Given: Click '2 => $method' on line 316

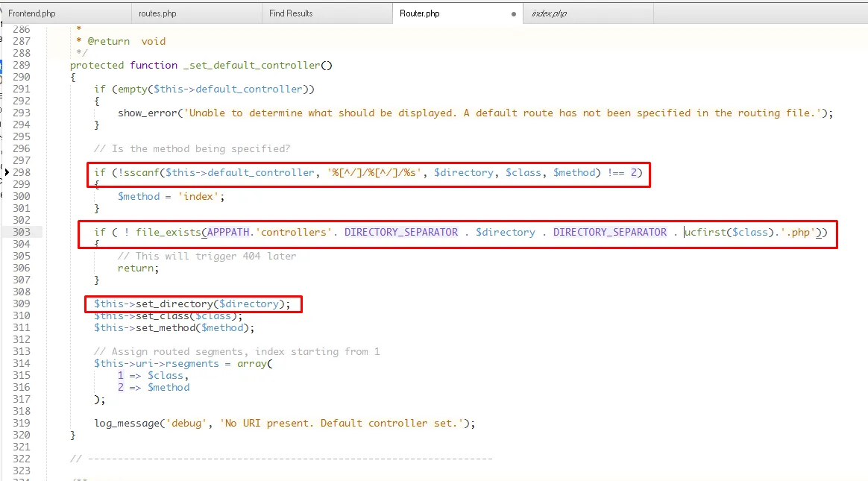Looking at the screenshot, I should [x=154, y=388].
